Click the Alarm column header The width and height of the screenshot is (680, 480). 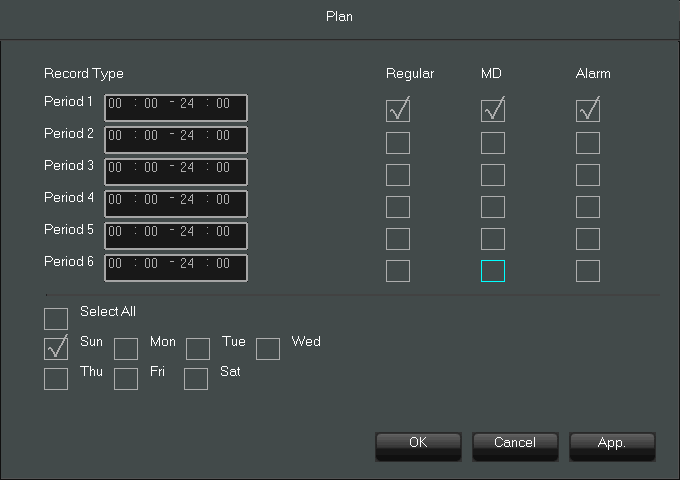(x=593, y=73)
